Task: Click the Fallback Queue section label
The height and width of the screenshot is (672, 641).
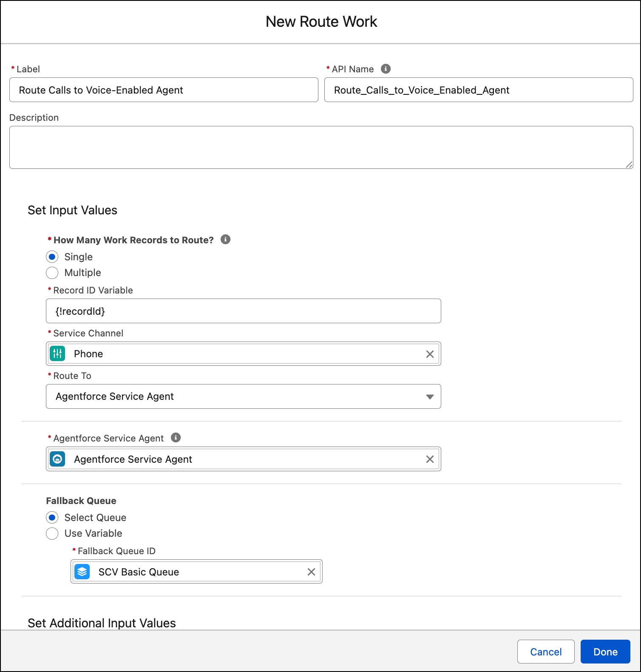Action: tap(81, 501)
